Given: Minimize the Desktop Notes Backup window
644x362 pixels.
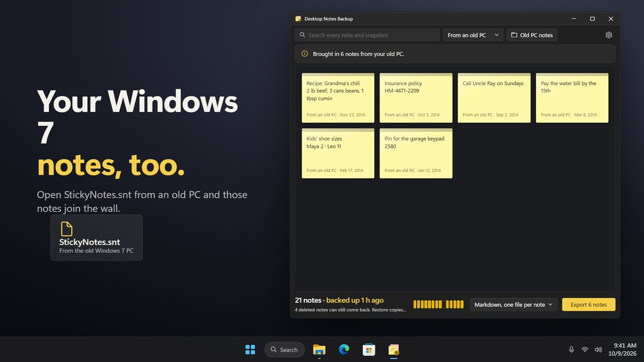Looking at the screenshot, I should point(574,19).
